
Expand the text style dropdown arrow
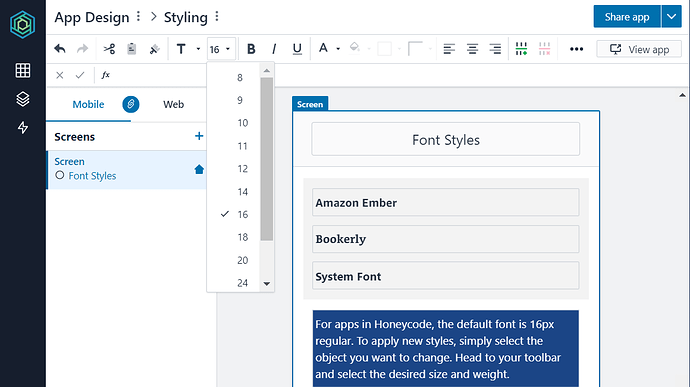coord(198,49)
